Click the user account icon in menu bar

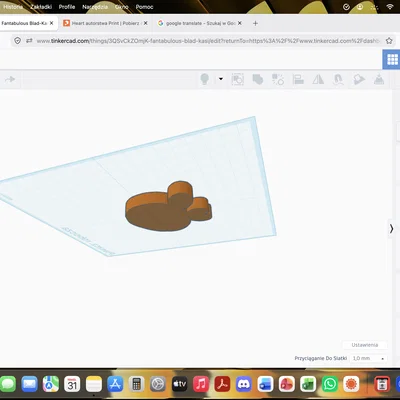(360, 7)
